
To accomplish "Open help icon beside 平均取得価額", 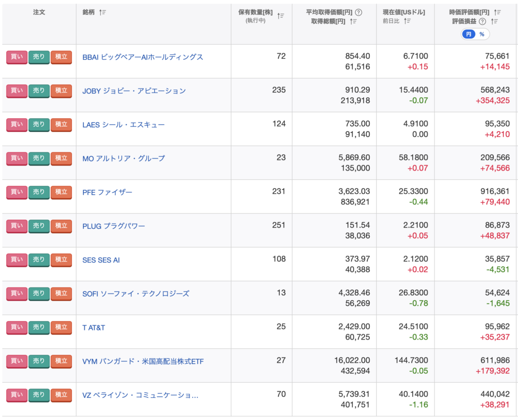I will tap(359, 12).
